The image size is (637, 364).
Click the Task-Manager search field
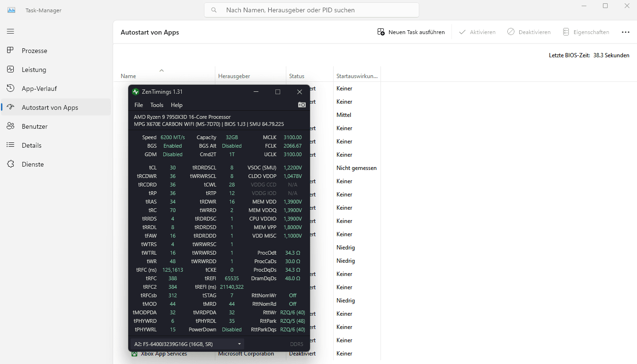click(311, 10)
